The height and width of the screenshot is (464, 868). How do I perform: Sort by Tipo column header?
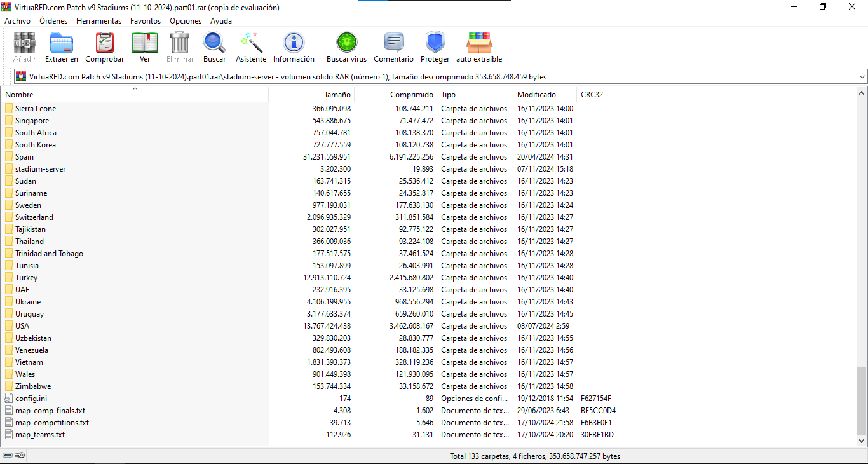pyautogui.click(x=475, y=95)
